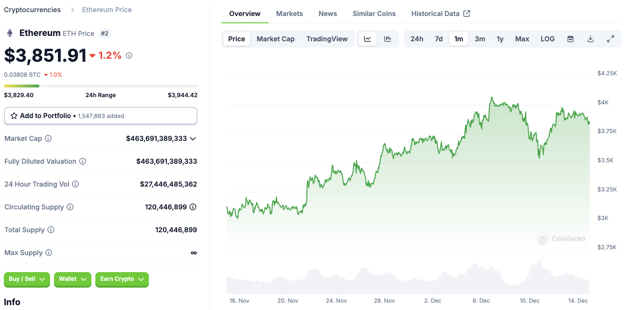This screenshot has height=310, width=644.
Task: Select the TradingView chart mode
Action: [327, 39]
